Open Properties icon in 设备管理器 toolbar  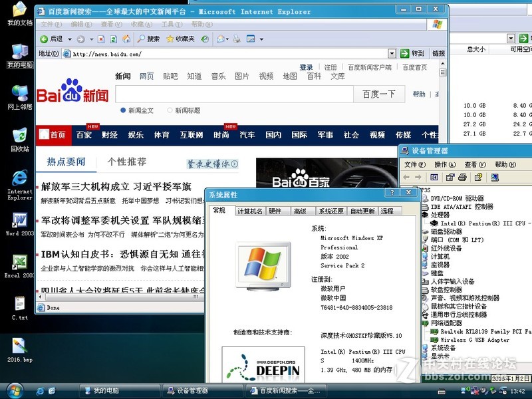(x=450, y=177)
